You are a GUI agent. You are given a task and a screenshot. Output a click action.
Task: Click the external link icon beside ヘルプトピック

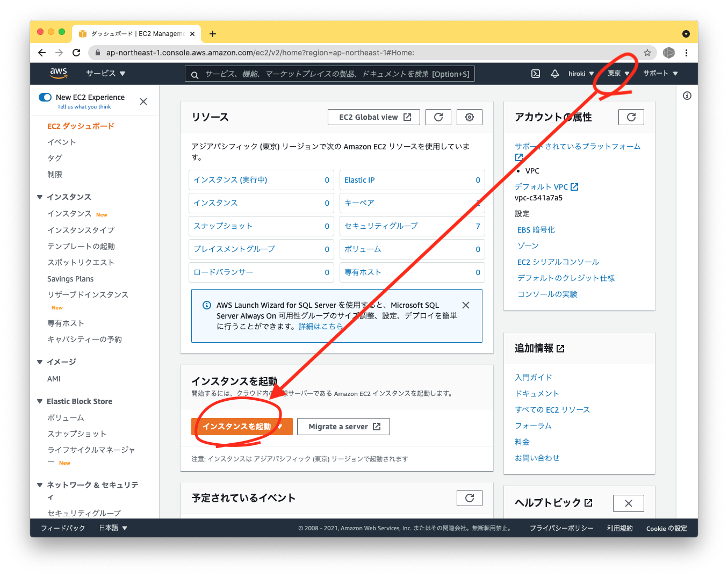pyautogui.click(x=588, y=503)
